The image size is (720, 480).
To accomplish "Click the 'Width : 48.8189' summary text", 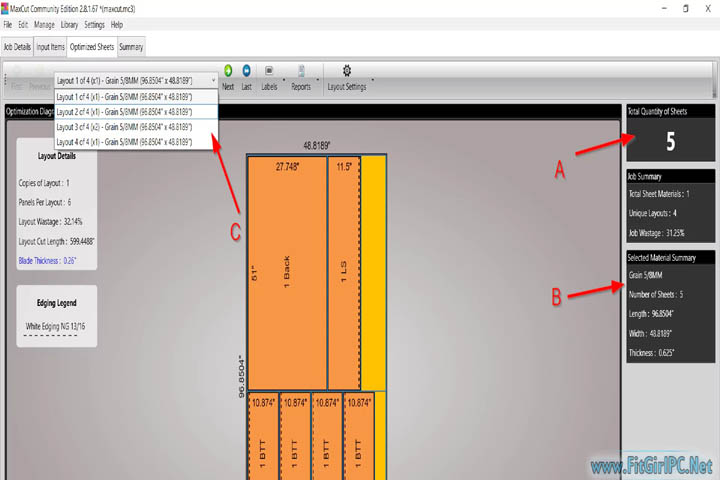I will click(650, 334).
